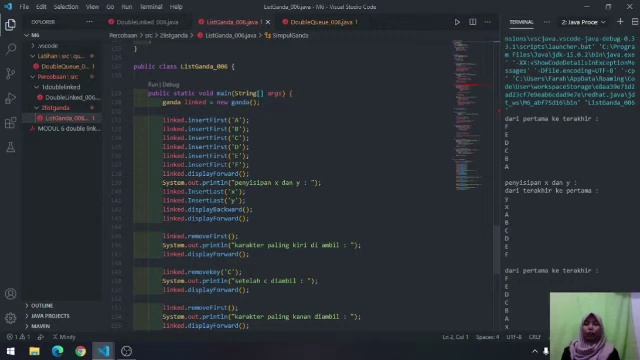The image size is (640, 360).
Task: Open the File menu
Action: 24,7
